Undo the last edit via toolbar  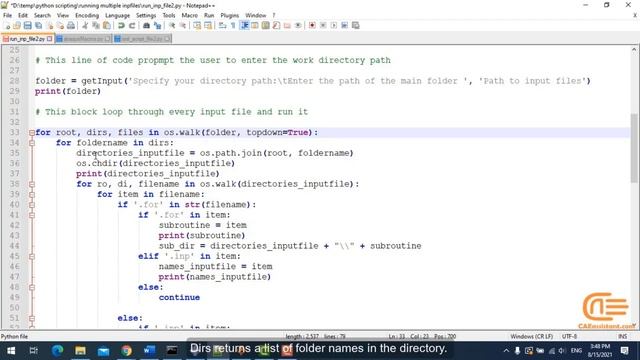[x=121, y=25]
